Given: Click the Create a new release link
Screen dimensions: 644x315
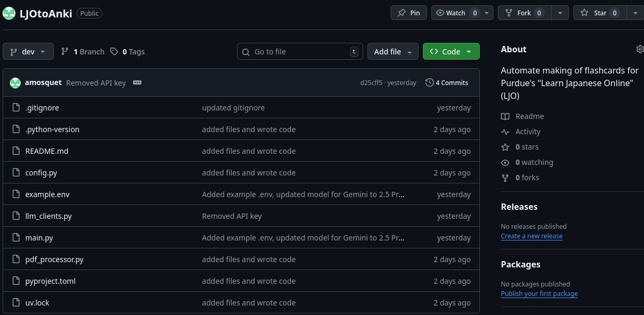Looking at the screenshot, I should (x=532, y=236).
